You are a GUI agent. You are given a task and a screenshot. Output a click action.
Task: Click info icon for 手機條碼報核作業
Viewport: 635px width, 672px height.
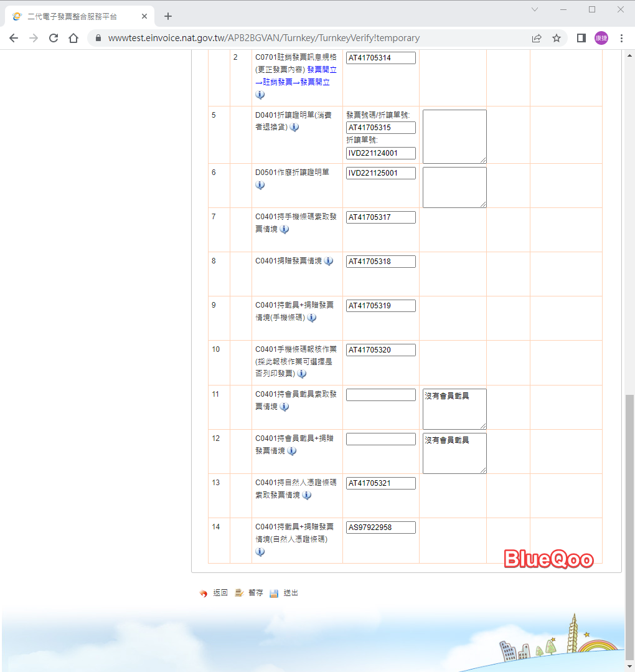point(302,374)
